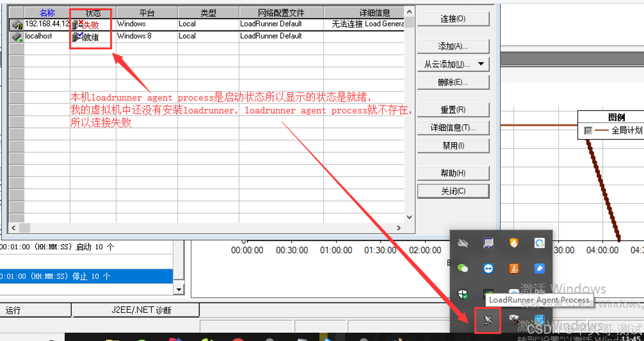Open Windows Defender from the system tray
Image resolution: width=644 pixels, height=341 pixels.
463,294
